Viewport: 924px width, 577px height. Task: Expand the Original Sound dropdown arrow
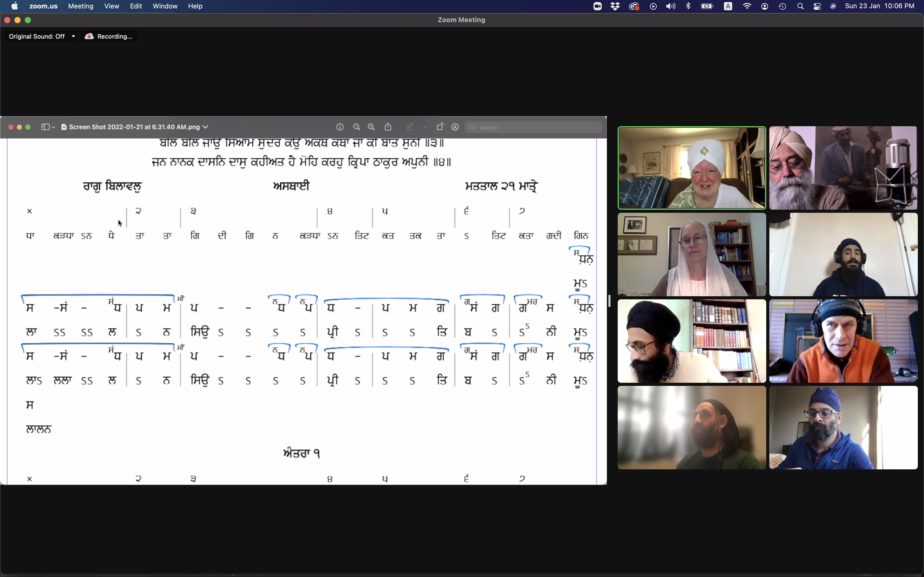(x=73, y=36)
